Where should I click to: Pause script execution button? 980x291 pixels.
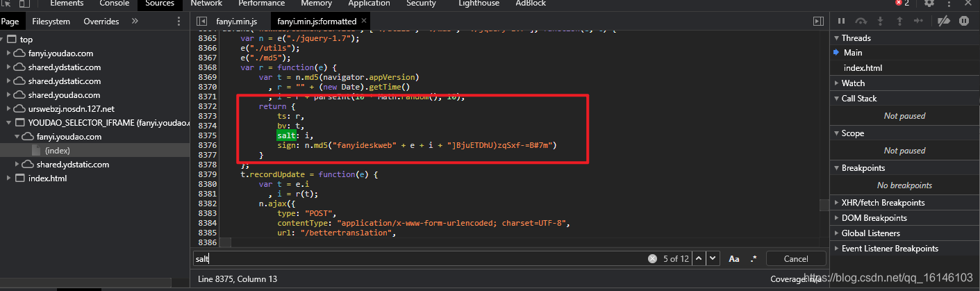(x=841, y=22)
